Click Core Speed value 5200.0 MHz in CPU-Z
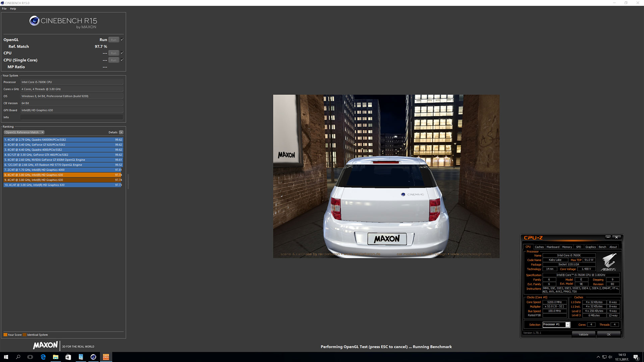The image size is (644, 362). pyautogui.click(x=554, y=302)
